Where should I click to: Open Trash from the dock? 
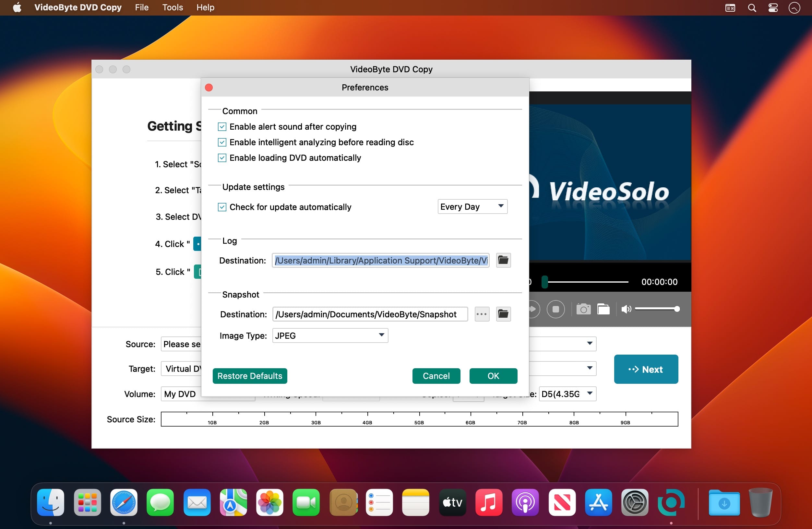(760, 502)
